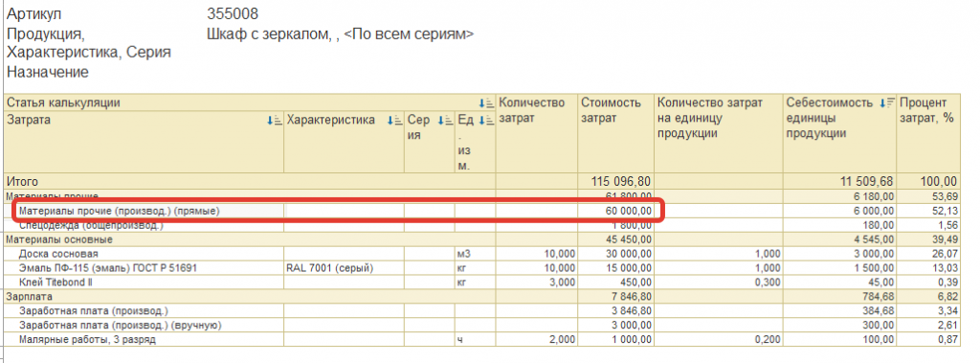Viewport: 980px width, 363px height.
Task: Select Материалы прочие (производ.) (прямые) row
Action: (x=482, y=212)
